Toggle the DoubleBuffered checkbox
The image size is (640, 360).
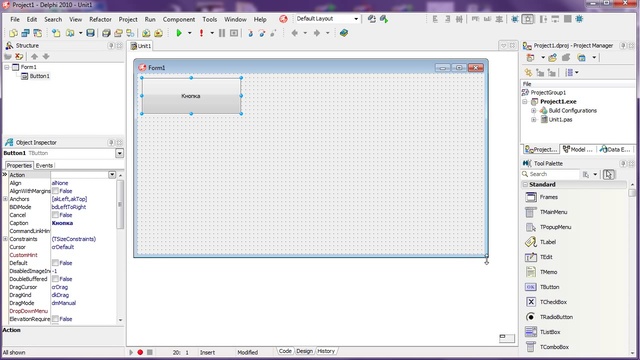click(55, 279)
